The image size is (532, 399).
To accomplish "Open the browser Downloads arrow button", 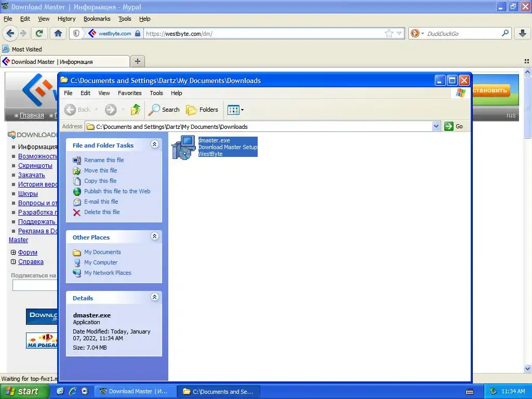I will [523, 33].
